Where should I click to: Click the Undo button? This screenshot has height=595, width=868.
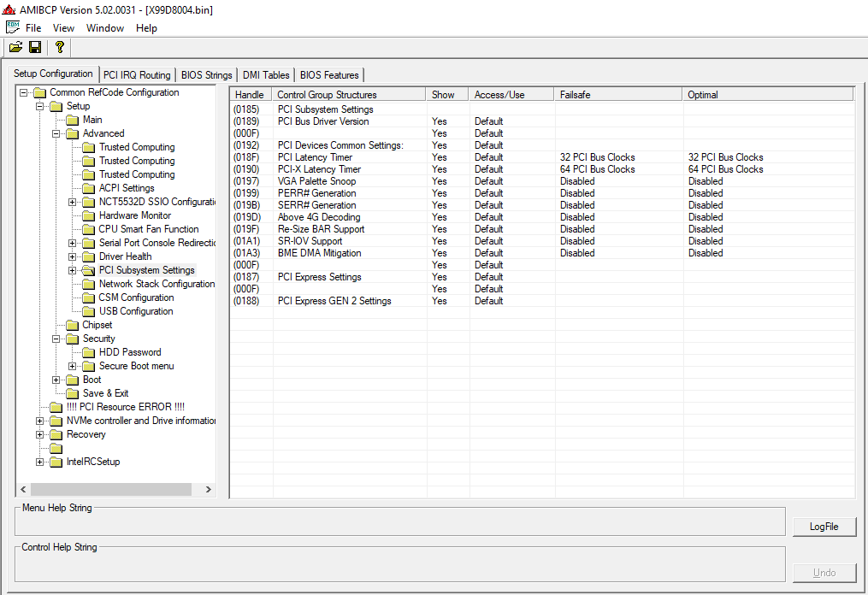point(824,573)
